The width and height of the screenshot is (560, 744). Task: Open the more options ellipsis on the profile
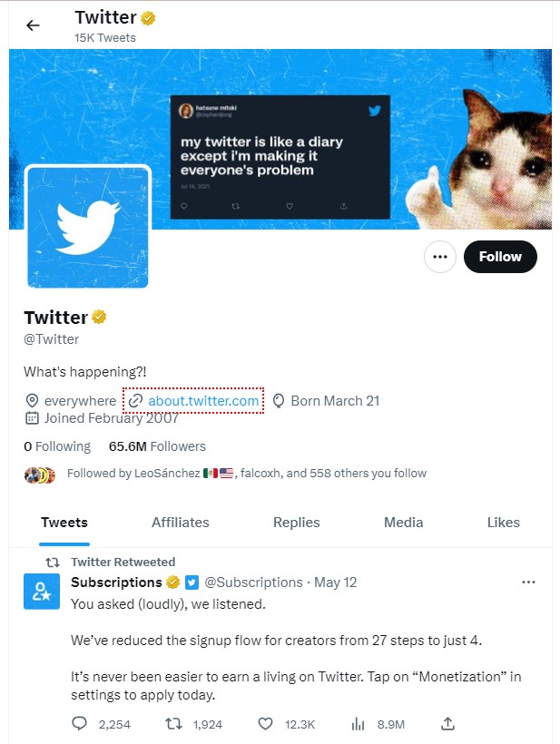[439, 257]
